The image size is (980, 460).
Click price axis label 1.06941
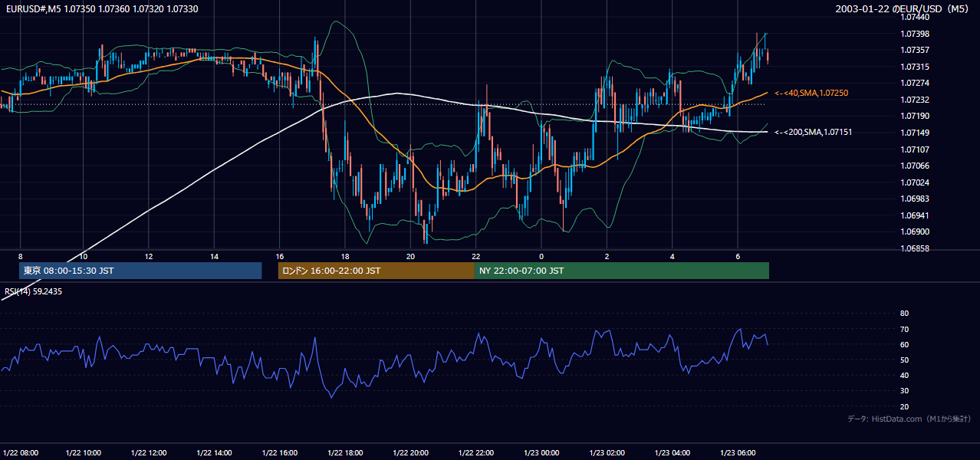click(x=913, y=215)
